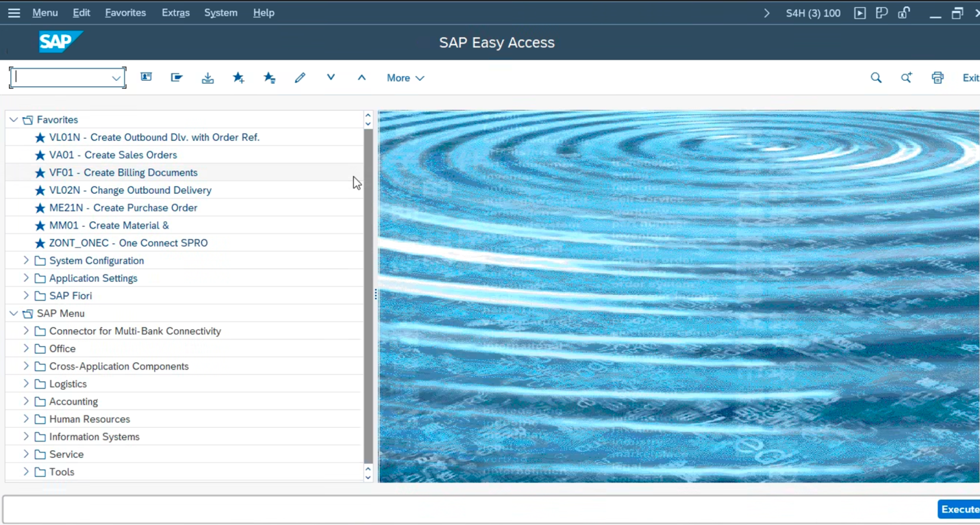The width and height of the screenshot is (980, 525).
Task: Click the folder icon of Logistics
Action: pos(40,384)
